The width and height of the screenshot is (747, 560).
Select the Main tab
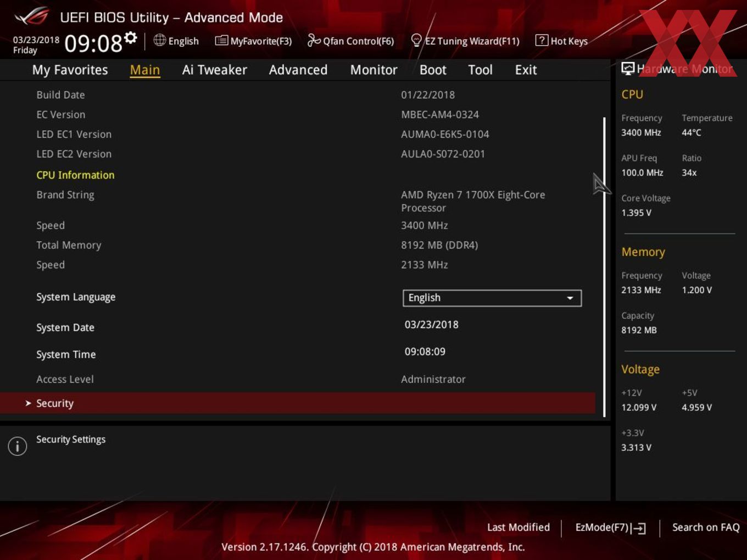(145, 70)
